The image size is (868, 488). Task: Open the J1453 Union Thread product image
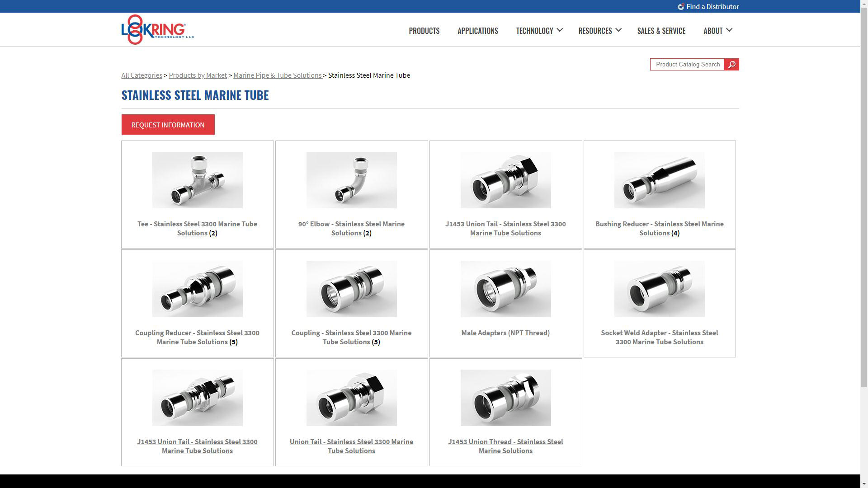(505, 398)
